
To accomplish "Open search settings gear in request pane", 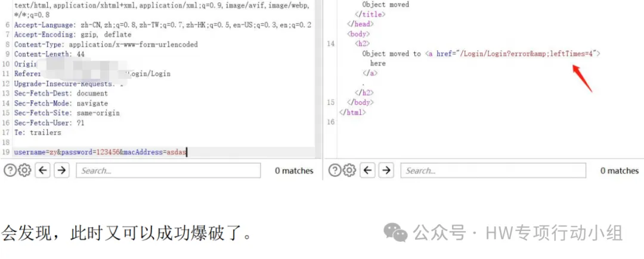I will (x=24, y=170).
